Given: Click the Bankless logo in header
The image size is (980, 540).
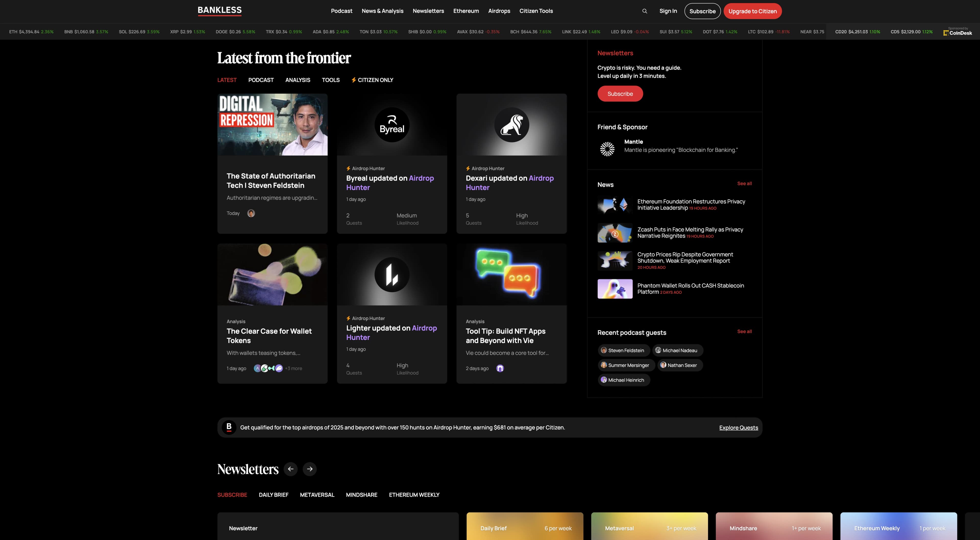Looking at the screenshot, I should pos(219,11).
